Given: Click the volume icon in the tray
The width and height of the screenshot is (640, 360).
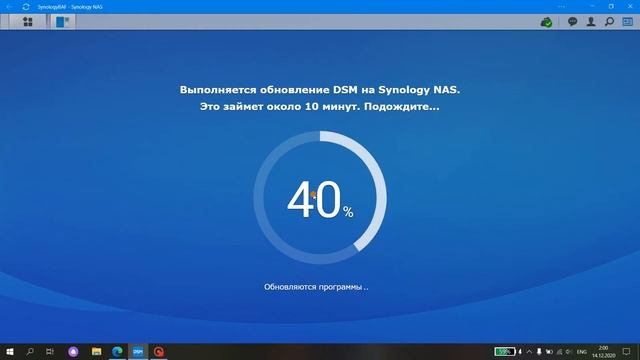Looking at the screenshot, I should (568, 352).
